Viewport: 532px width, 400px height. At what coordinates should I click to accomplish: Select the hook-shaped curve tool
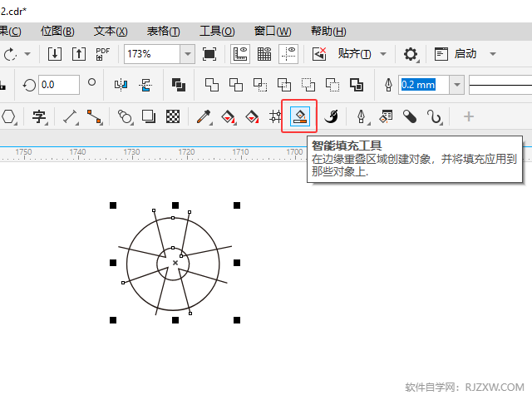(x=435, y=117)
